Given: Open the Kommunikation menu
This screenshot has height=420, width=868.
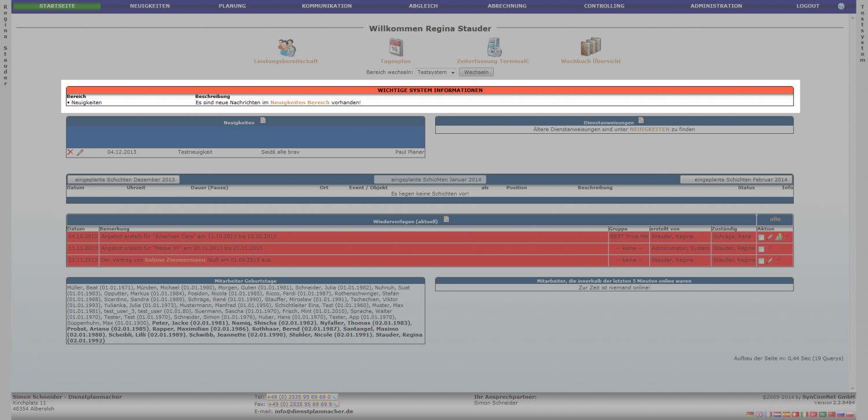Looking at the screenshot, I should click(326, 6).
